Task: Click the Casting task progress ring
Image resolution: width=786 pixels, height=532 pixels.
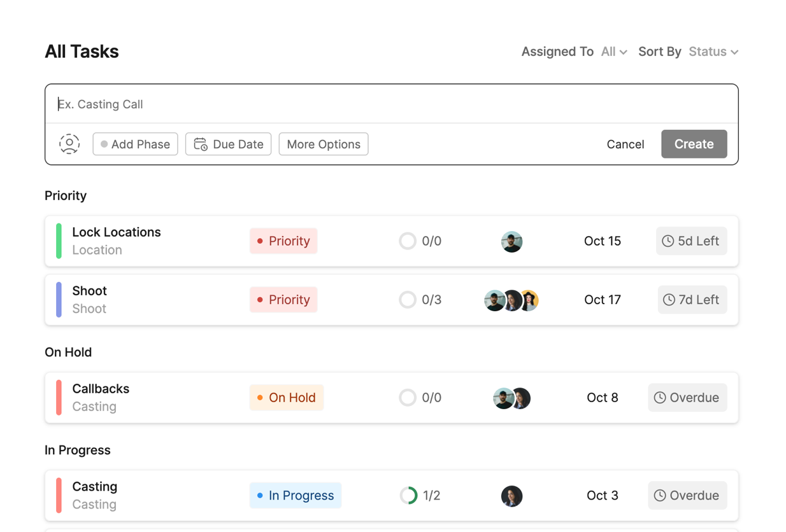Action: click(408, 496)
